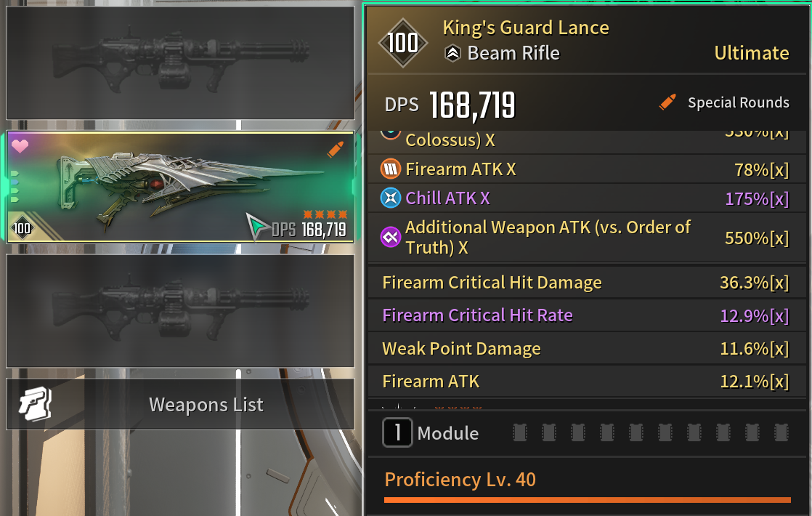Image resolution: width=812 pixels, height=516 pixels.
Task: Click the purple Order of Truth icon
Action: 391,237
